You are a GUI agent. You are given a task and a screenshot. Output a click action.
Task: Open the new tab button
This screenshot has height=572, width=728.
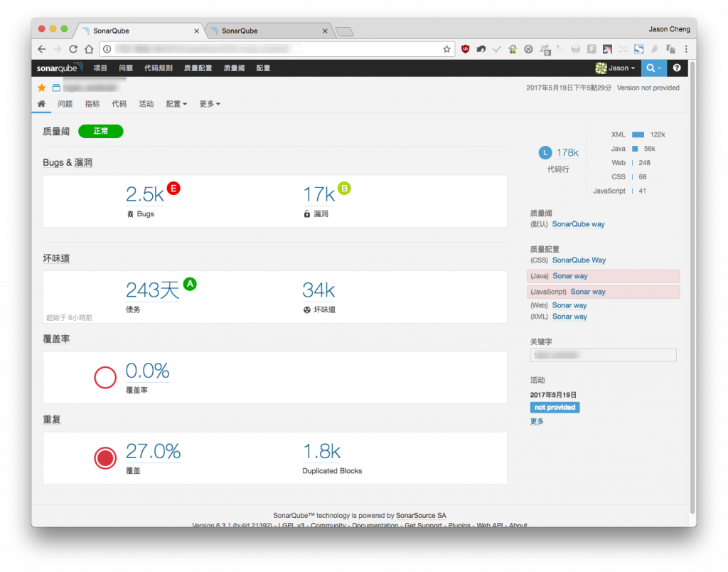point(345,31)
